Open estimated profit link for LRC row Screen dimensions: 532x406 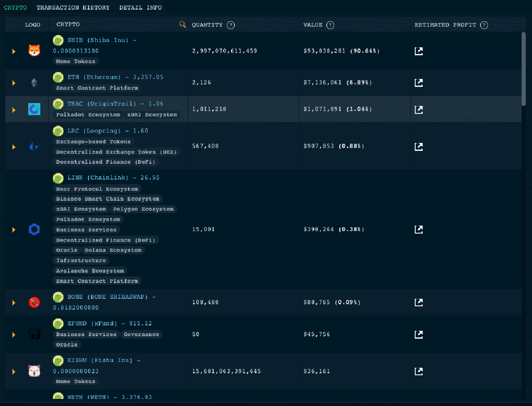pos(419,147)
